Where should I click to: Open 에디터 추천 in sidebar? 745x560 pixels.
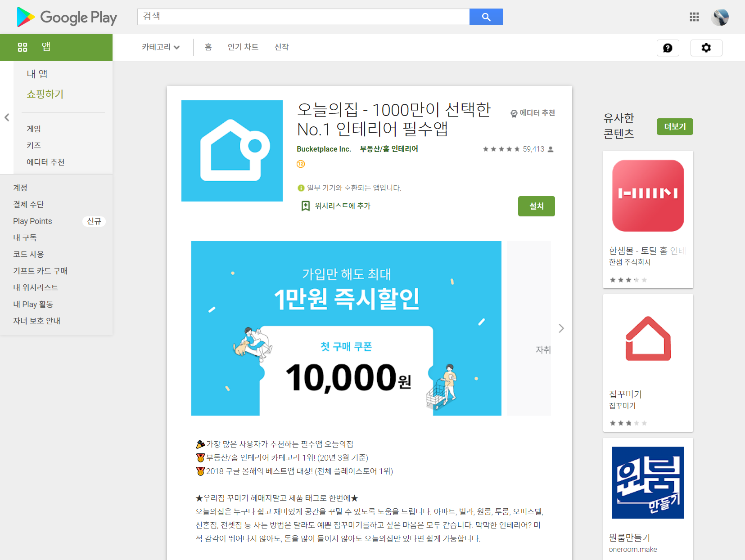click(45, 162)
